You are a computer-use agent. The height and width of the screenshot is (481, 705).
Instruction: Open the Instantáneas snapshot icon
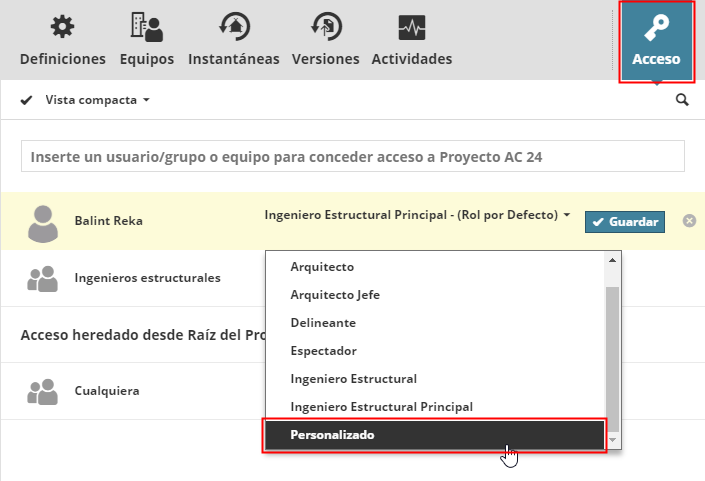point(234,27)
